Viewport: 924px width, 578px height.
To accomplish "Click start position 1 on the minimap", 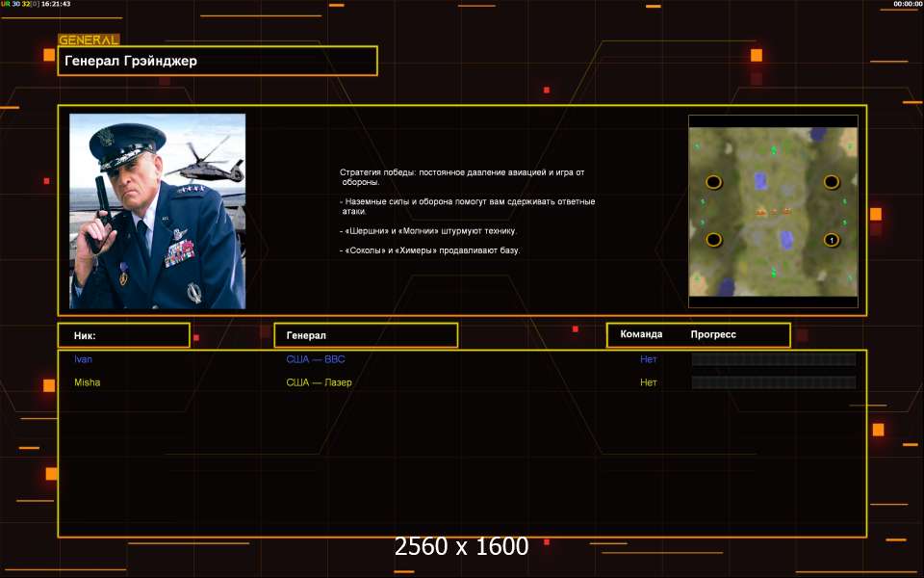I will tap(832, 240).
